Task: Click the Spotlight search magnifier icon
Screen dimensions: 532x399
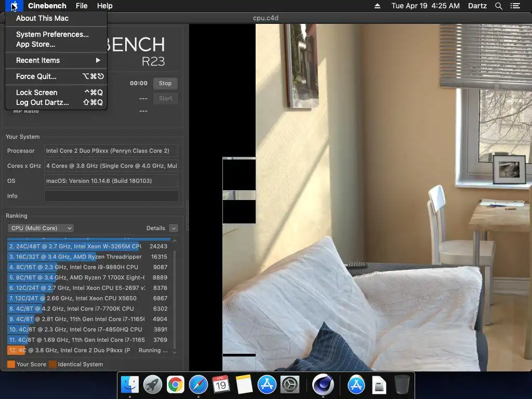Action: 498,6
